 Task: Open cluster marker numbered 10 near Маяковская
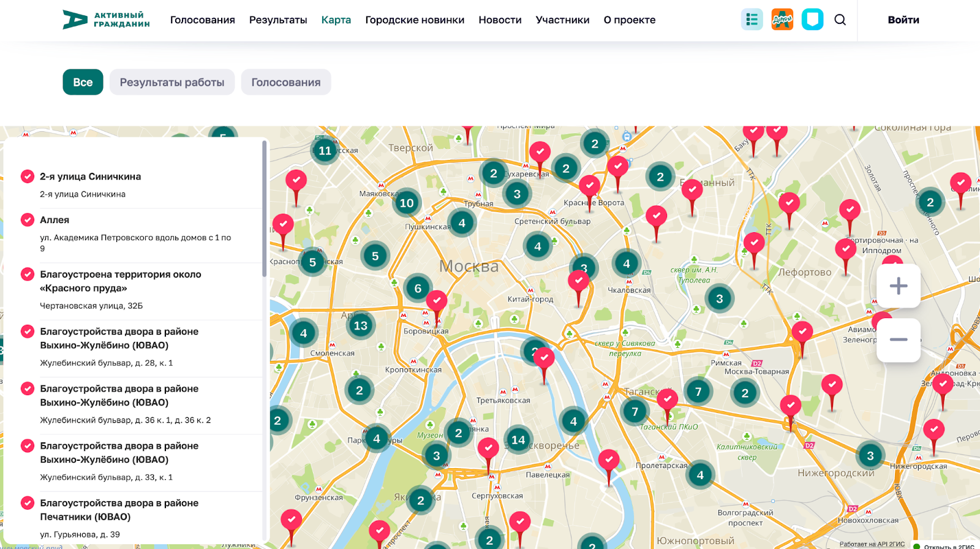407,203
